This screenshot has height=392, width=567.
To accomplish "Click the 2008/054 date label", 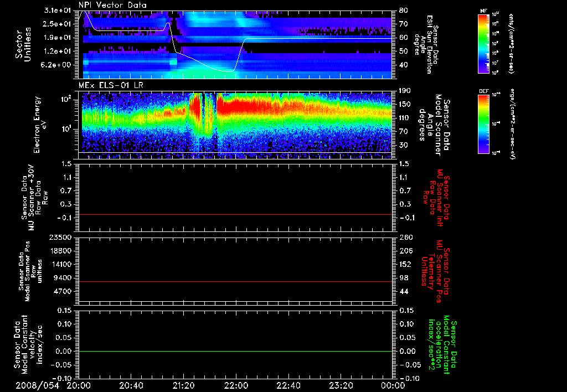I will [x=37, y=385].
